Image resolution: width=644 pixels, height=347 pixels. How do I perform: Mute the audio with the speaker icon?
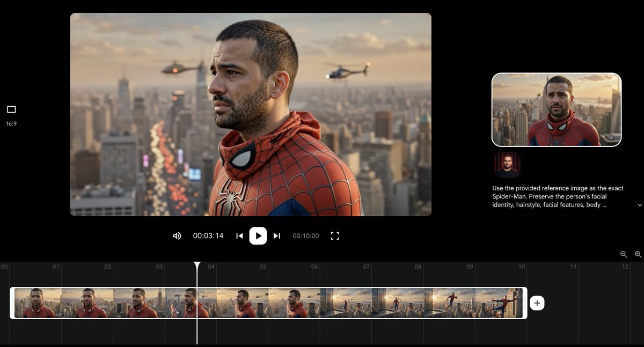(x=177, y=236)
